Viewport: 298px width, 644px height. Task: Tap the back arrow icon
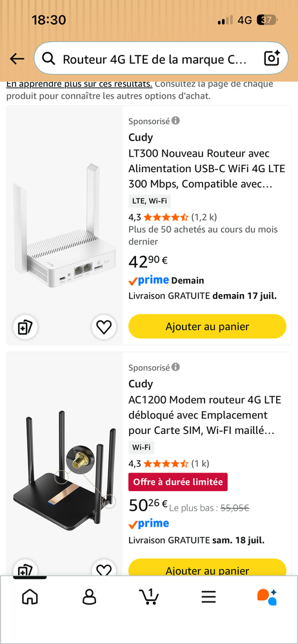[x=17, y=59]
